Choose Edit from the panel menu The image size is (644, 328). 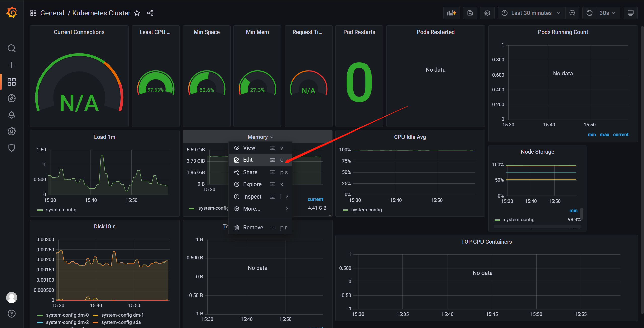click(260, 160)
